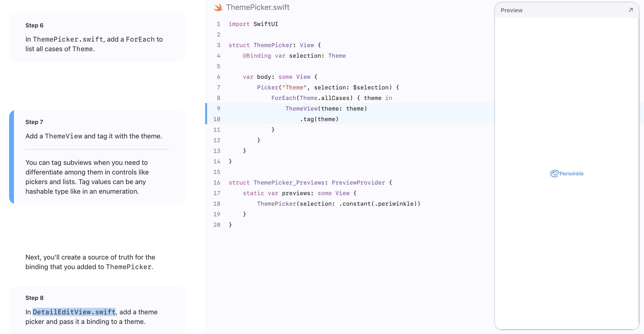Select the Step 6 card
This screenshot has width=644, height=334.
coord(97,37)
